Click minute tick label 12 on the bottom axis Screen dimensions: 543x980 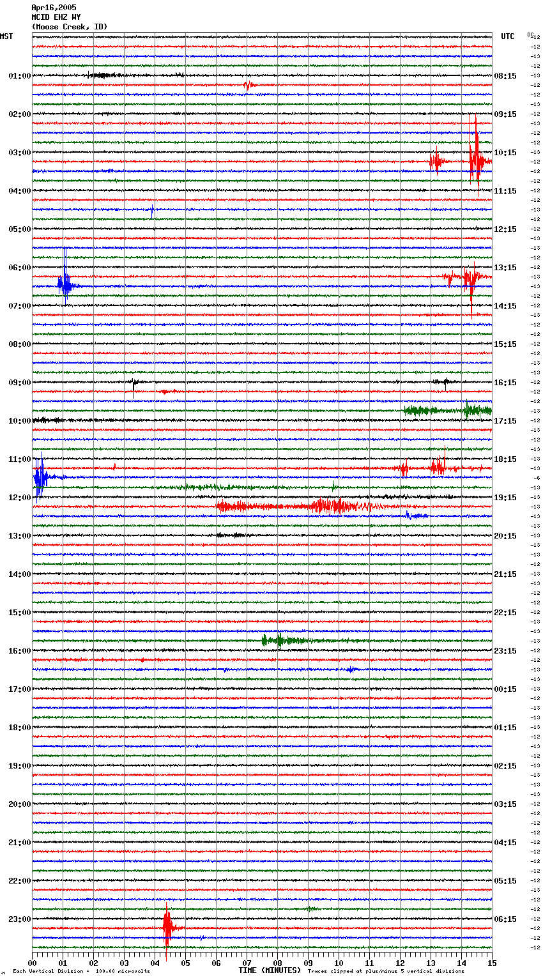click(400, 963)
